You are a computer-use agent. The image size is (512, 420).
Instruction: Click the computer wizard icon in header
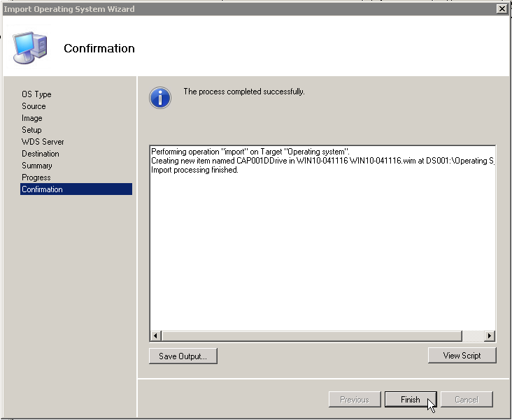coord(30,46)
